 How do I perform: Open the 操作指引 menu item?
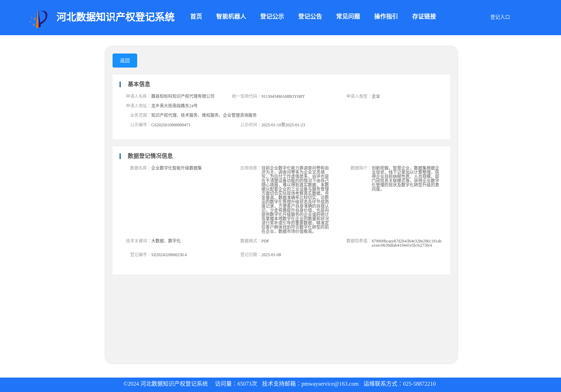click(386, 17)
